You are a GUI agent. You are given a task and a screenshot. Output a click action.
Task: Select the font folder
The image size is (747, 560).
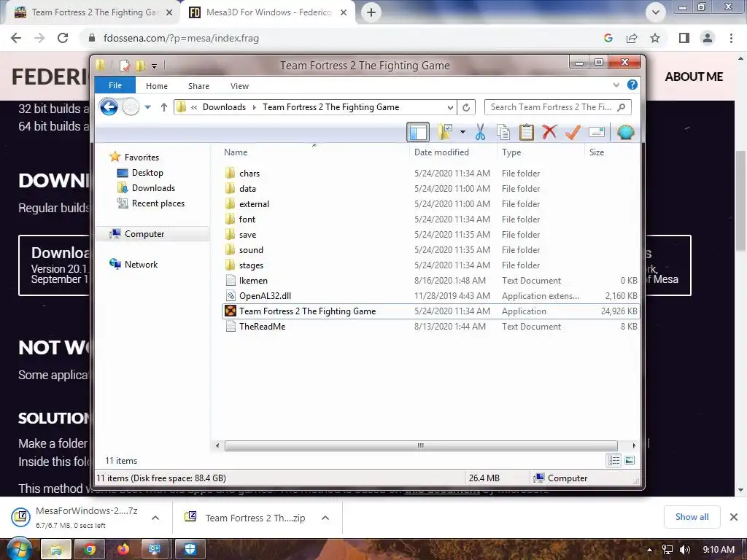pyautogui.click(x=430, y=219)
